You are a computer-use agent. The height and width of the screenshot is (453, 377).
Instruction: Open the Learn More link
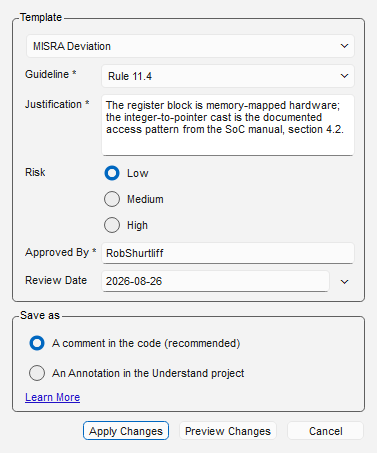tap(53, 397)
